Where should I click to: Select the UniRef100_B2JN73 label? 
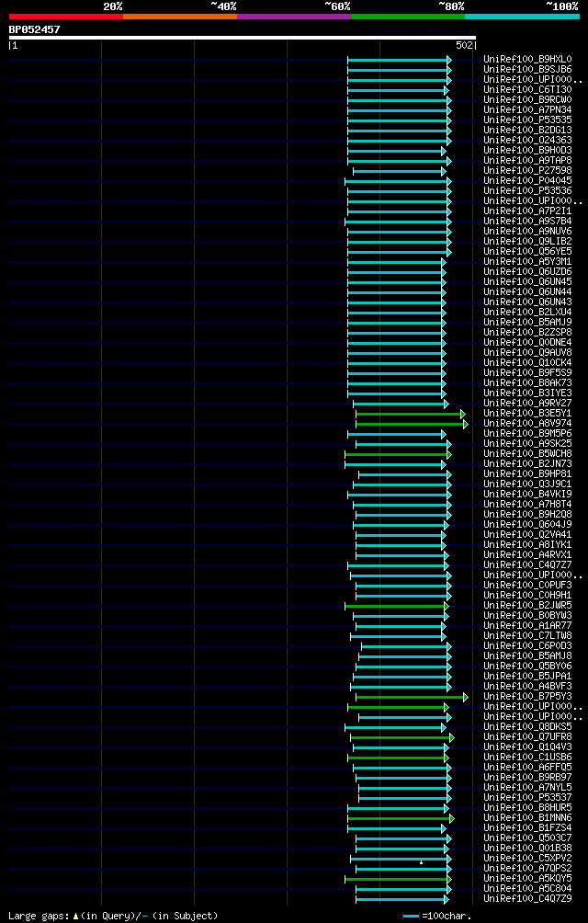coord(527,464)
